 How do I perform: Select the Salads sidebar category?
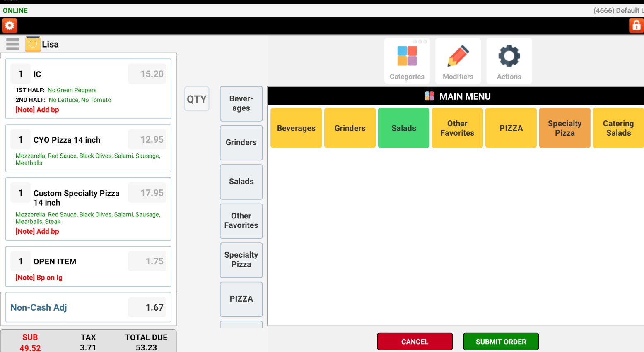[x=241, y=182]
